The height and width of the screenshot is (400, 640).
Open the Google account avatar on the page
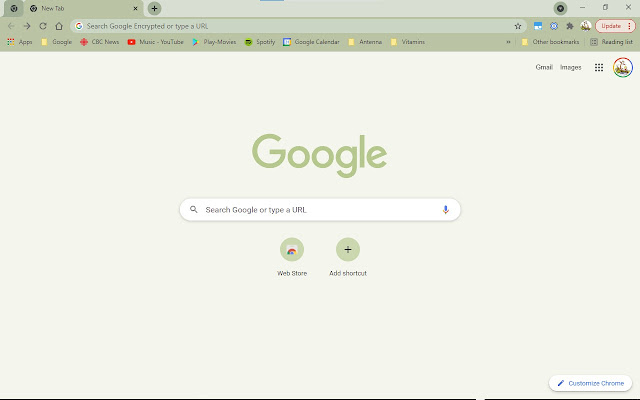[x=623, y=67]
